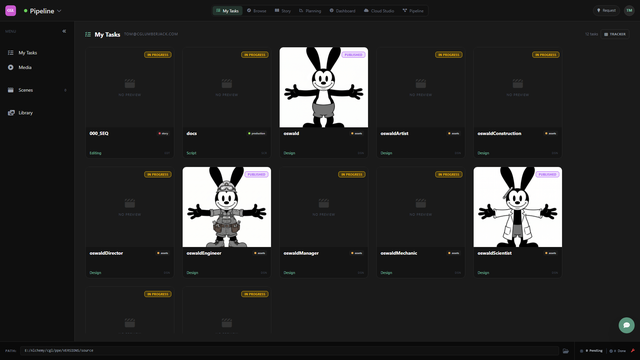Switch to the Cloud Studio tab
The height and width of the screenshot is (360, 640).
[379, 11]
